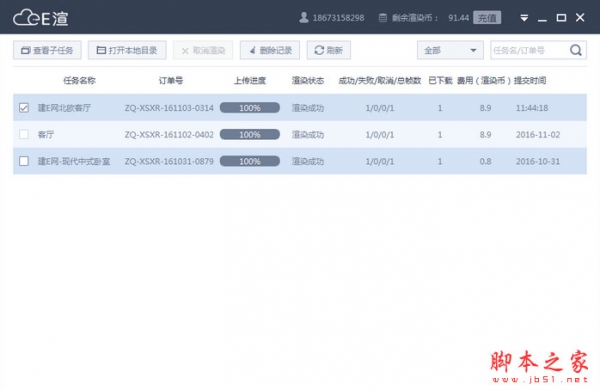Uncheck the 建E网北欧客厅 checkbox
This screenshot has height=390, width=600.
pos(24,108)
